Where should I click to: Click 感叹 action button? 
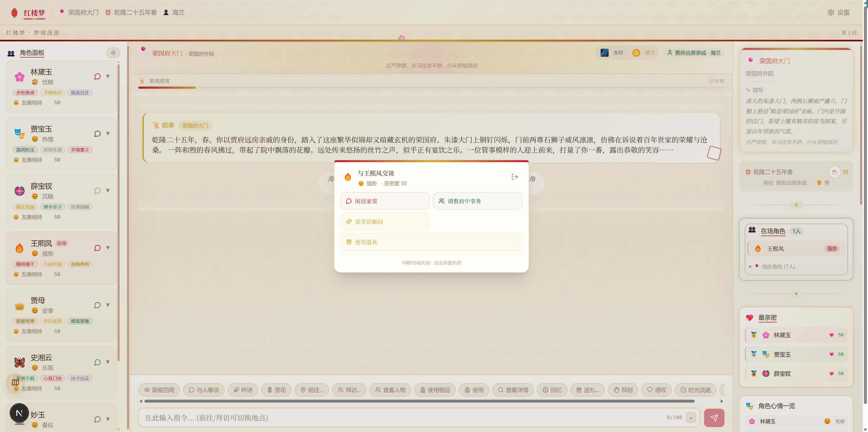pos(656,390)
